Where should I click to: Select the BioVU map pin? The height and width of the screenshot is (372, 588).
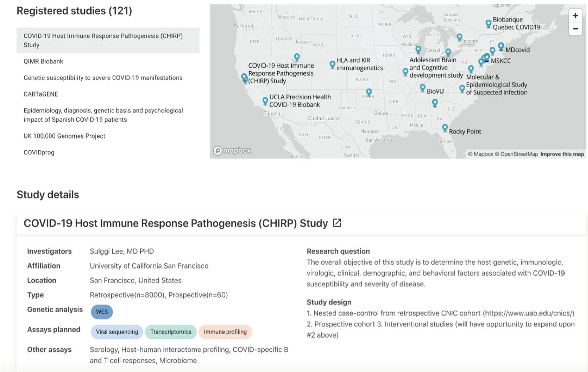tap(423, 88)
